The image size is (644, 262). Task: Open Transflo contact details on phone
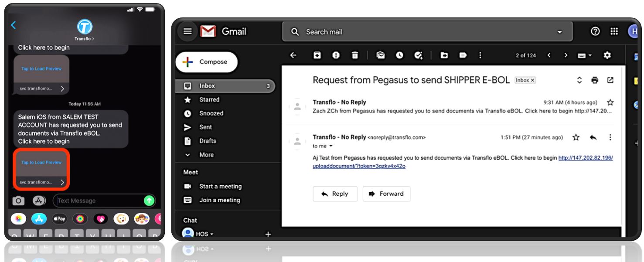[x=85, y=30]
